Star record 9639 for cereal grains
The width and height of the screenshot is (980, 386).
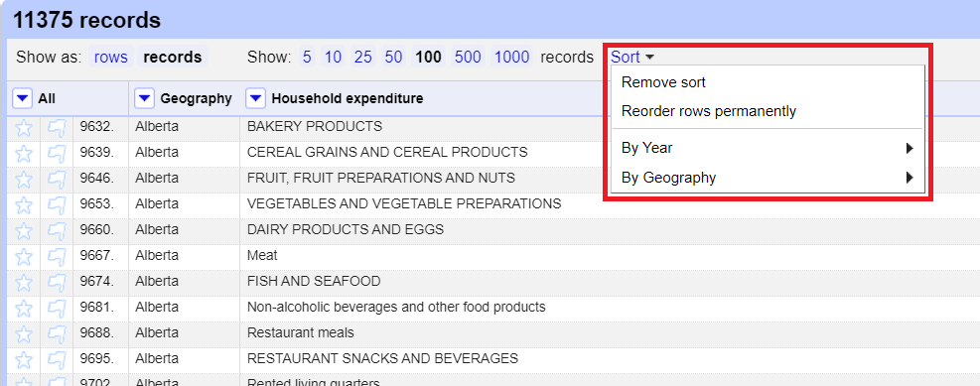click(23, 154)
